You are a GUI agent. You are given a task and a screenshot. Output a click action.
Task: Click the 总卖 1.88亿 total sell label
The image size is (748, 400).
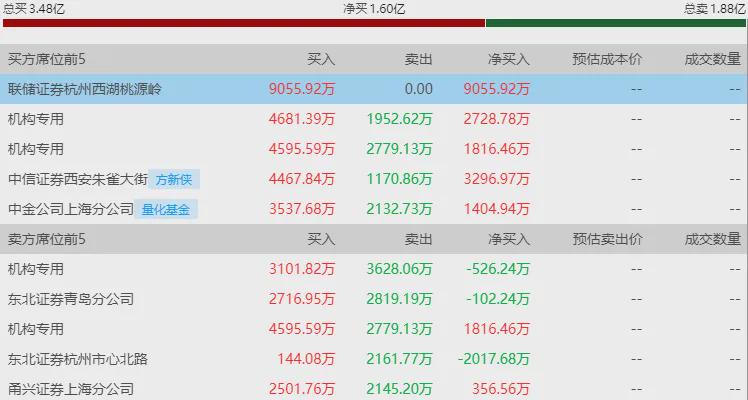pyautogui.click(x=714, y=9)
